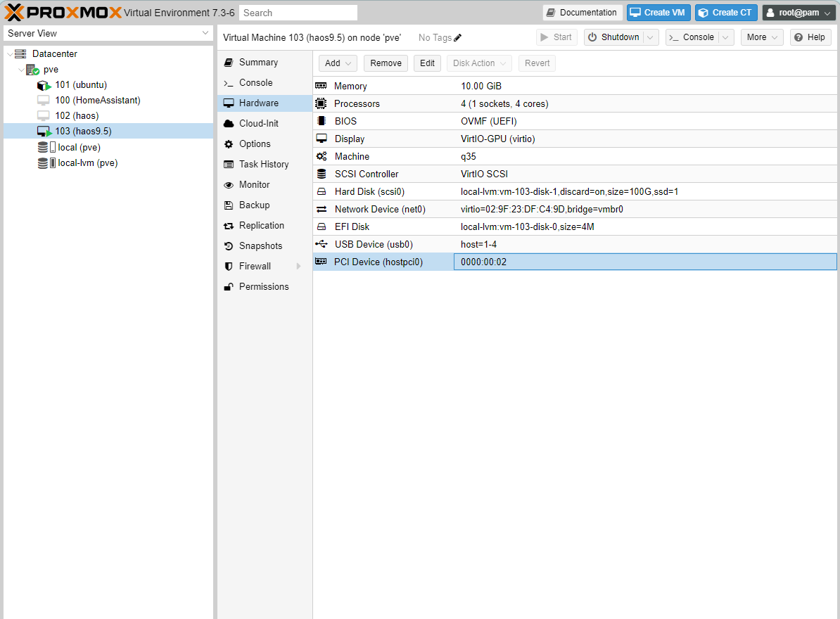Open the root@pam user menu
Screen dimensions: 840x619
[798, 12]
